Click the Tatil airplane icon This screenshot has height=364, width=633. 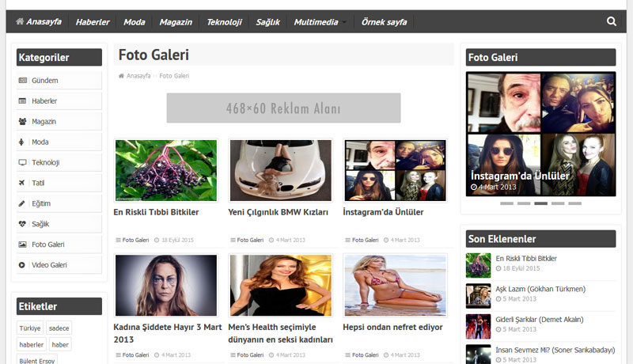[x=22, y=183]
